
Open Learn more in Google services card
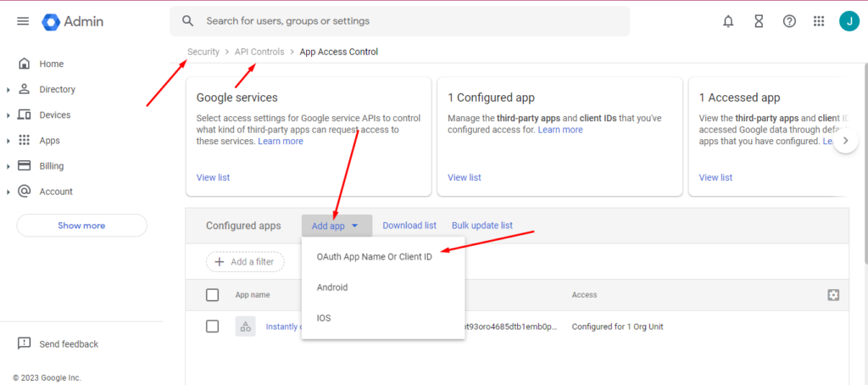[x=281, y=142]
